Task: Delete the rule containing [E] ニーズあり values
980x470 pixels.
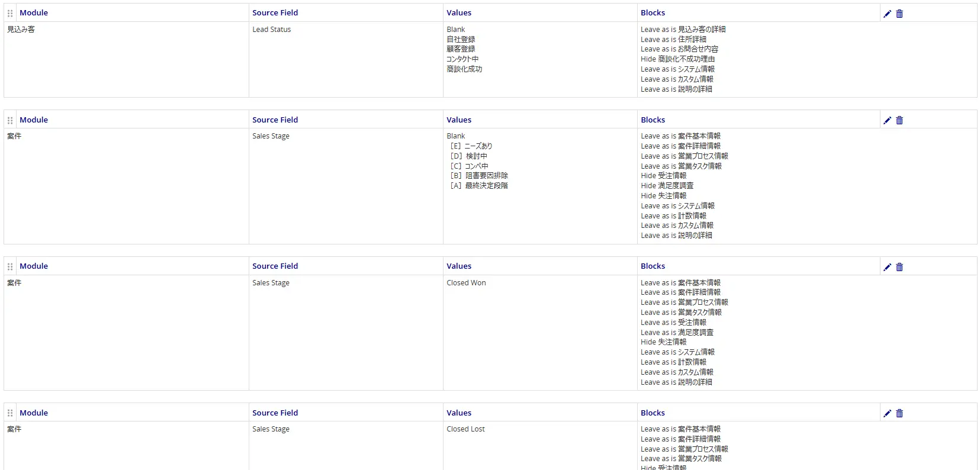Action: pyautogui.click(x=899, y=120)
